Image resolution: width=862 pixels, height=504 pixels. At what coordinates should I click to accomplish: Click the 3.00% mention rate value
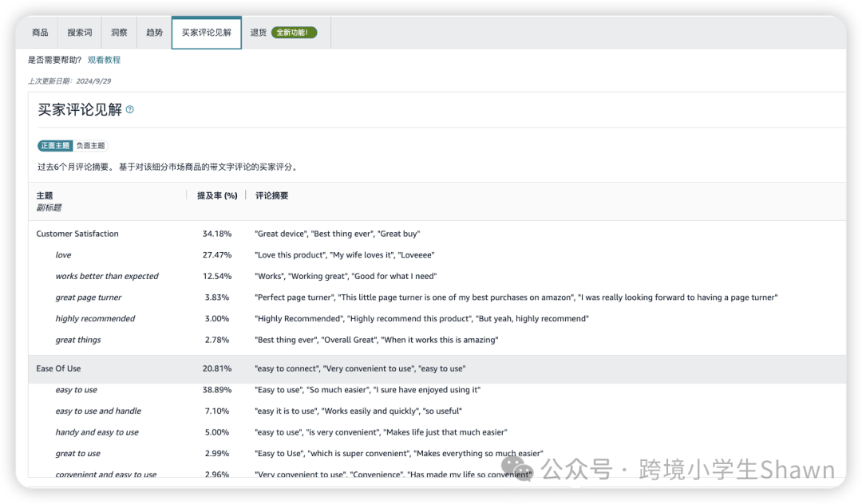tap(217, 318)
